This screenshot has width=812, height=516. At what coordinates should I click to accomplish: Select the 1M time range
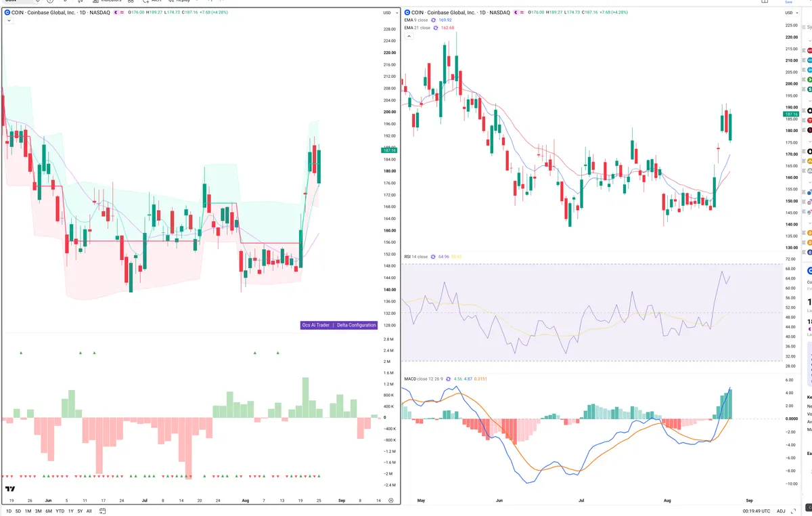tap(28, 511)
